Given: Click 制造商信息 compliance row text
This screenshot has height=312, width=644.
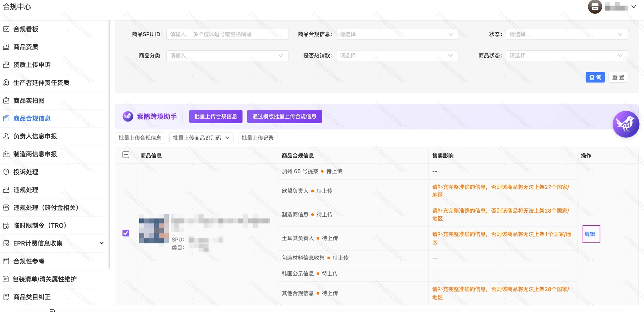Looking at the screenshot, I should click(295, 214).
